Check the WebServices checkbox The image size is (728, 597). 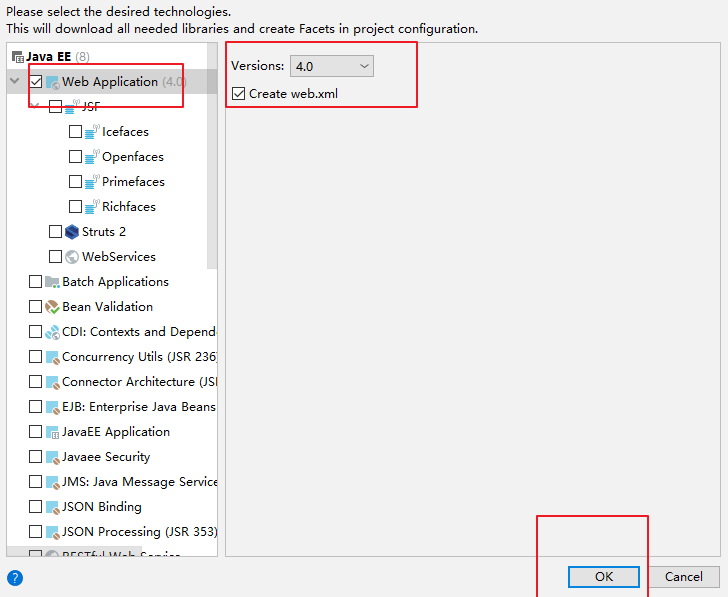(55, 257)
